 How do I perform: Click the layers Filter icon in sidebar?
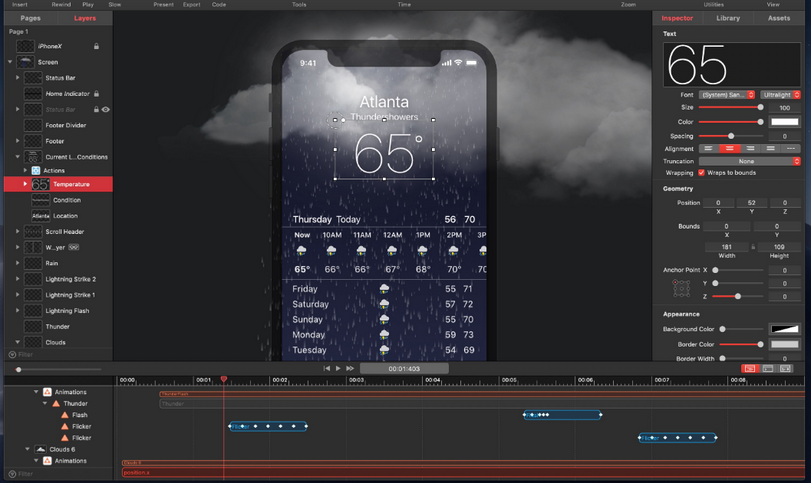pyautogui.click(x=12, y=355)
